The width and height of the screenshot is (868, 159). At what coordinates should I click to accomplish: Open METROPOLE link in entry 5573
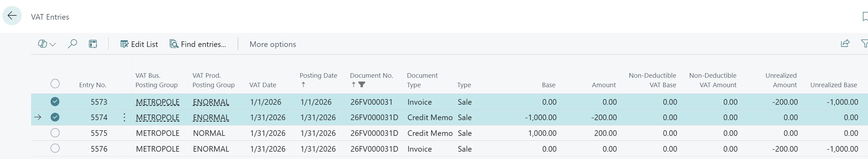157,102
